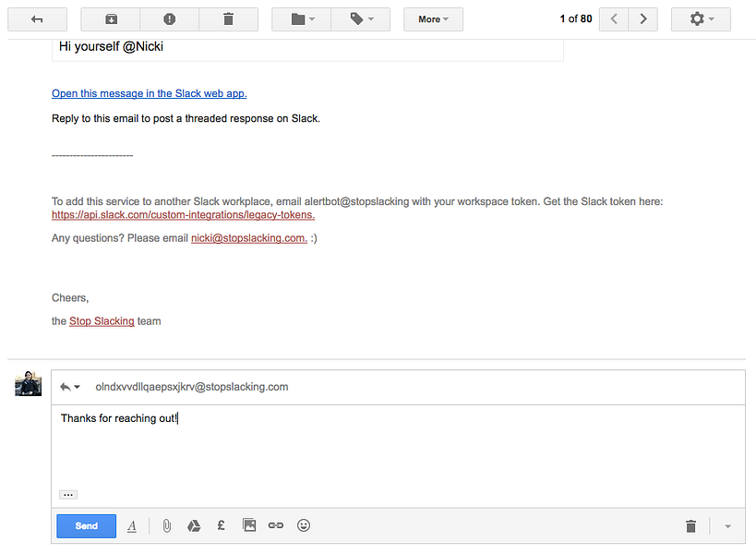Go back to the inbox with the back arrow

[37, 19]
